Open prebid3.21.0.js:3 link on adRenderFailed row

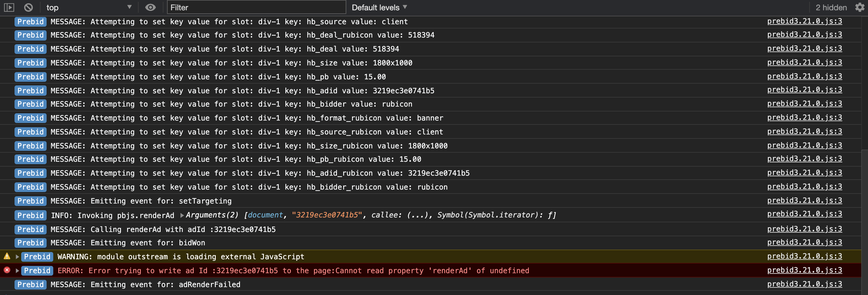[x=805, y=284]
